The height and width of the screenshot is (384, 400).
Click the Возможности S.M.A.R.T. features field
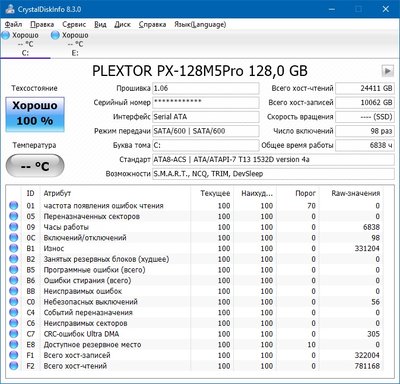(273, 174)
